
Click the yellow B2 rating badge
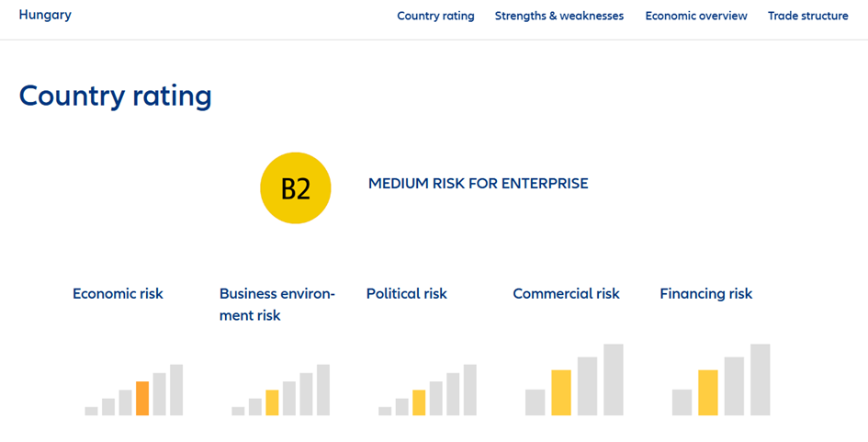(x=295, y=188)
